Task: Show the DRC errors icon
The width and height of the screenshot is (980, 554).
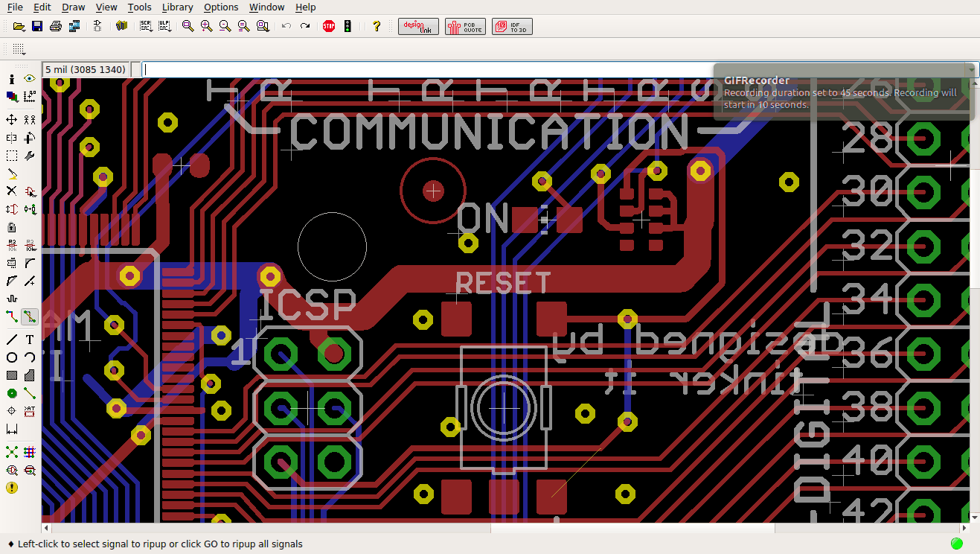Action: [x=12, y=488]
